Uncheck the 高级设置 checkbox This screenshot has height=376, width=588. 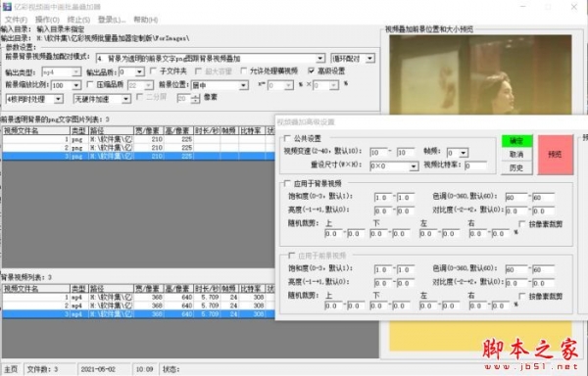[311, 70]
